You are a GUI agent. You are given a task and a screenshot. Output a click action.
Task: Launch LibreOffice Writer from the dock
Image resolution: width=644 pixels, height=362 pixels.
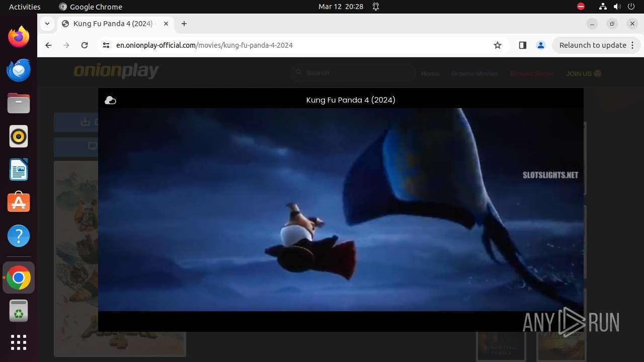[x=19, y=169]
